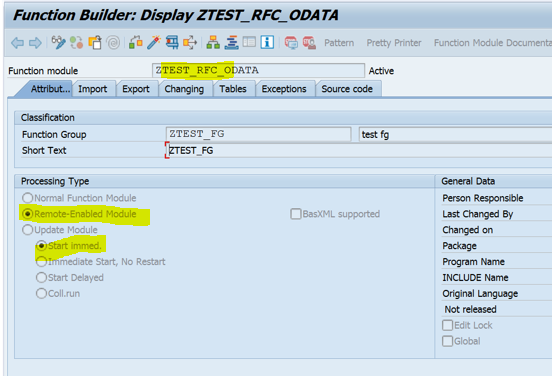Show the object list hierarchy icon
The width and height of the screenshot is (552, 376).
click(213, 43)
